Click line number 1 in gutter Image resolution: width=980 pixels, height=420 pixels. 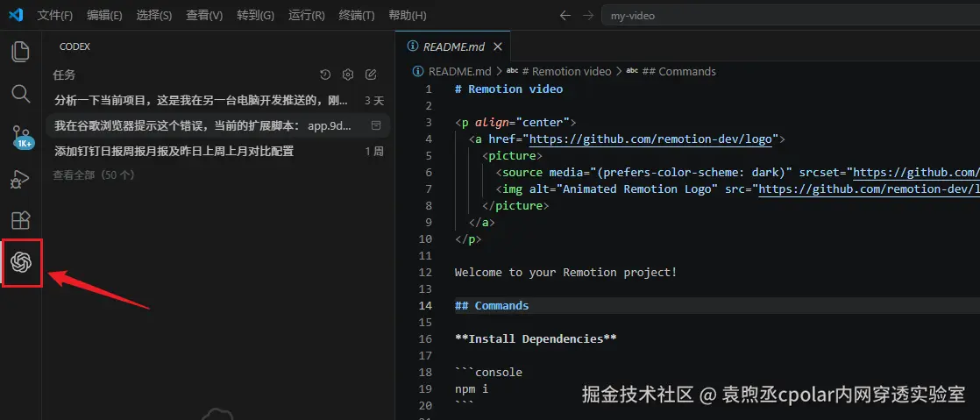tap(428, 89)
